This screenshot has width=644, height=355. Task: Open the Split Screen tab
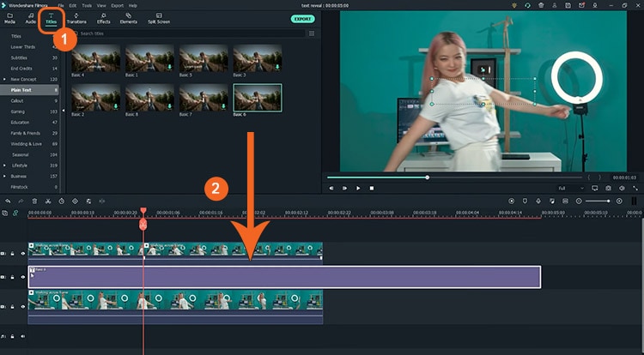159,19
